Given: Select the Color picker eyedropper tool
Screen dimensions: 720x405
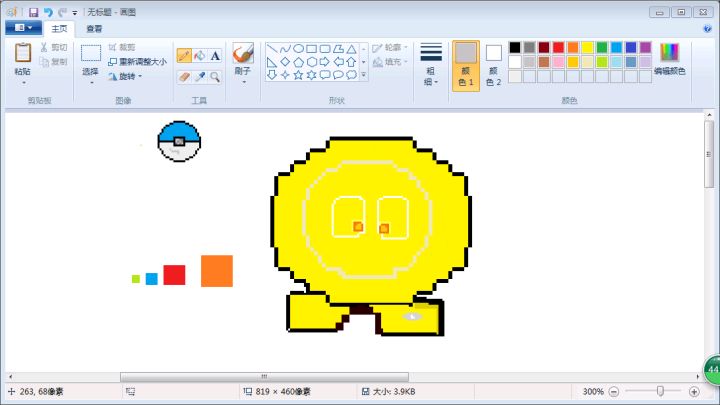Looking at the screenshot, I should point(200,77).
